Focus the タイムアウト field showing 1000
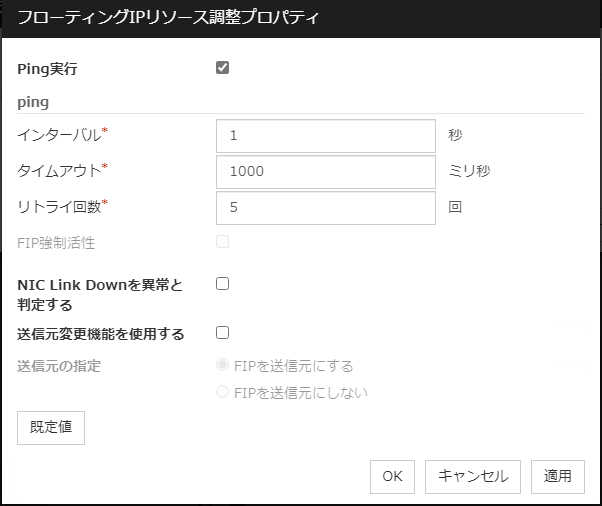Viewport: 602px width, 506px height. pos(325,172)
